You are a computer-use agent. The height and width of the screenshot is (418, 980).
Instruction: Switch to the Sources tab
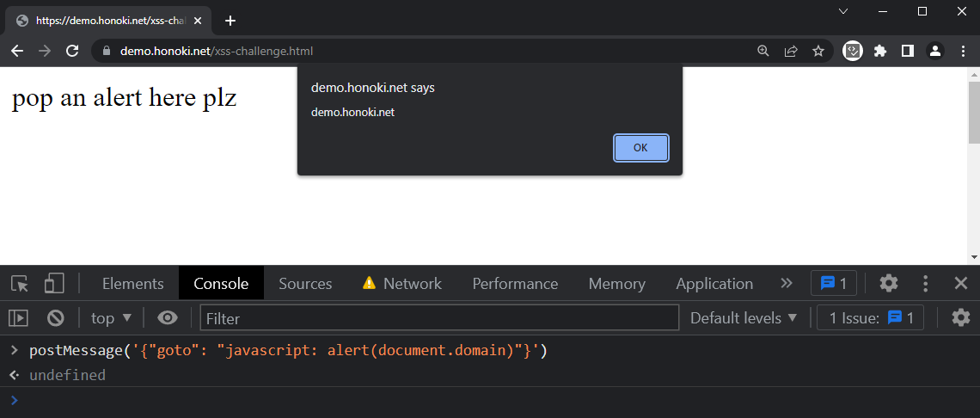point(305,284)
